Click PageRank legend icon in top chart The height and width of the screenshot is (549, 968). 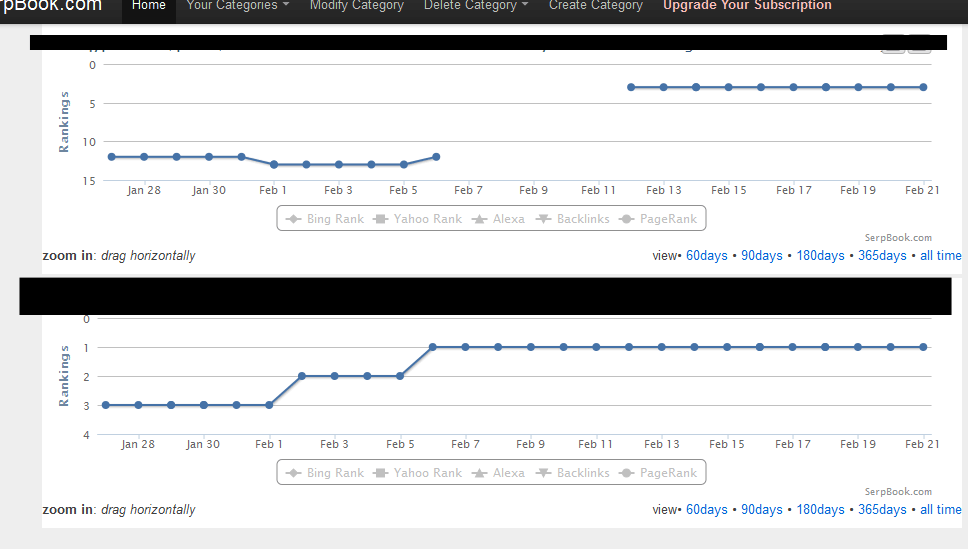[x=626, y=219]
